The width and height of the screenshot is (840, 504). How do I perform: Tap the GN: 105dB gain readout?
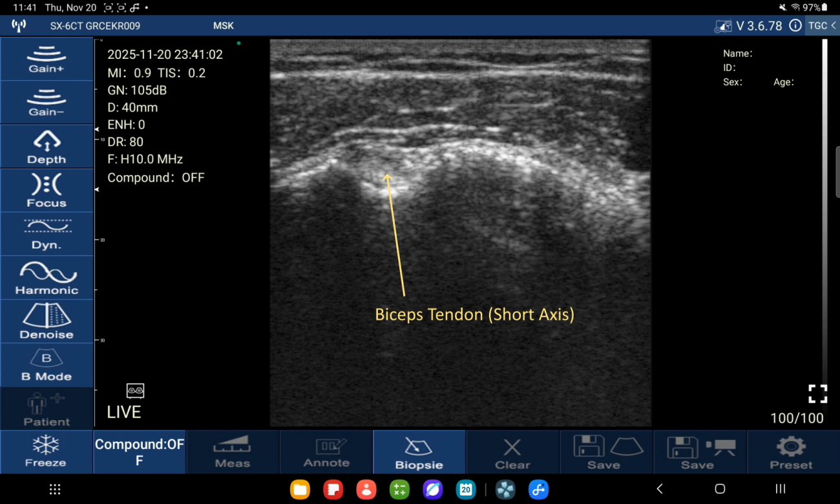pos(138,90)
